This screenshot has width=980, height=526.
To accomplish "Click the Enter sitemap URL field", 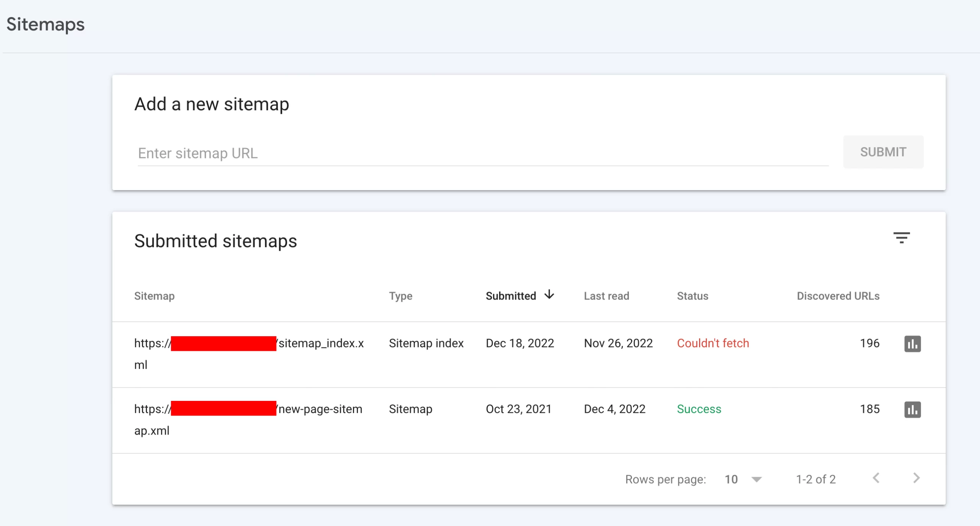I will tap(482, 153).
